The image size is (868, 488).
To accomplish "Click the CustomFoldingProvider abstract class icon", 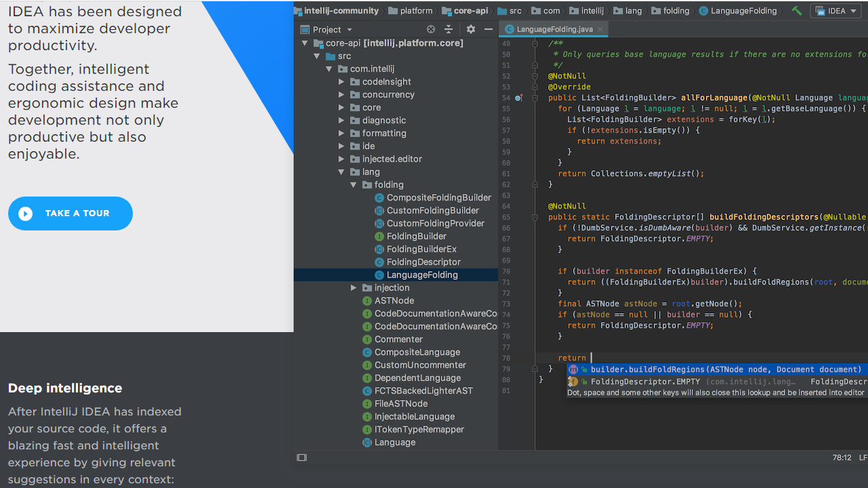I will coord(380,224).
